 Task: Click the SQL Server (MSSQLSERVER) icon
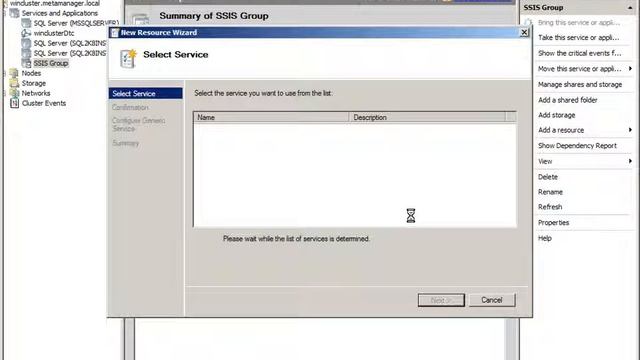26,23
